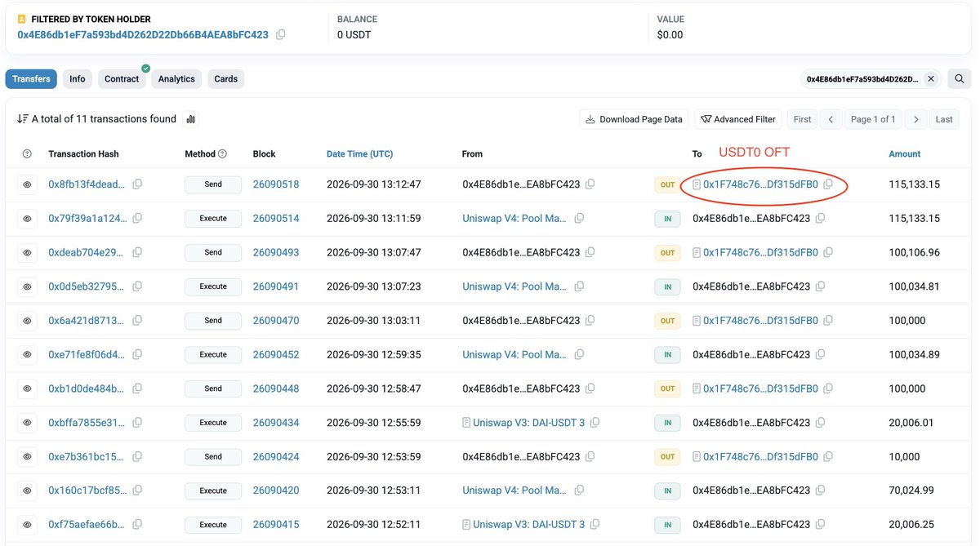
Task: Click the Method column help icon
Action: point(222,153)
